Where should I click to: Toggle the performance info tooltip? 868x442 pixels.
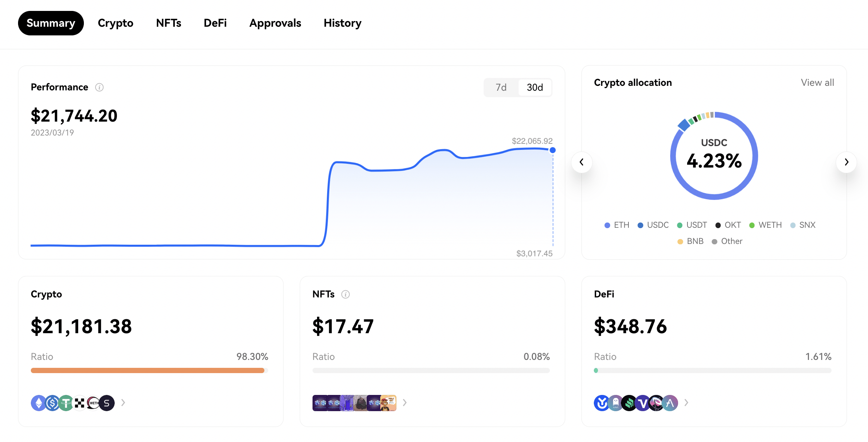(100, 86)
